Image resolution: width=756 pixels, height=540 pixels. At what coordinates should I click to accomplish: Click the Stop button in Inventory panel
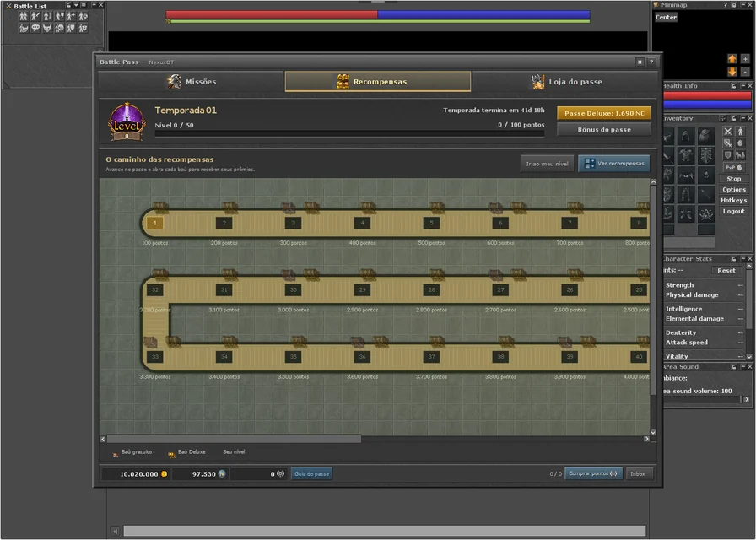coord(734,179)
